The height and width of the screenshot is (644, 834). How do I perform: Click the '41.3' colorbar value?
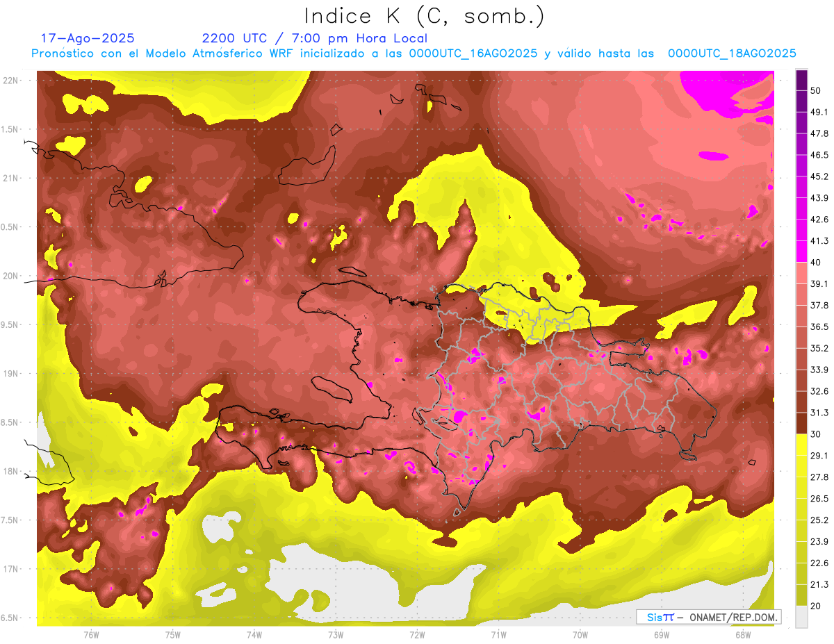point(820,241)
